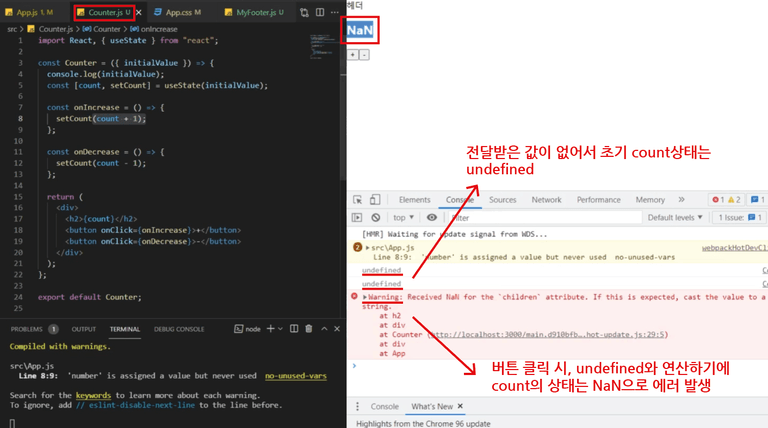The height and width of the screenshot is (428, 768).
Task: Switch to the App.css editor tab
Action: pyautogui.click(x=177, y=12)
